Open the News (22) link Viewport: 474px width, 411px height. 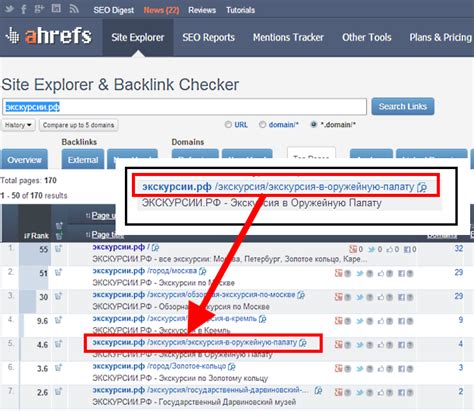161,10
